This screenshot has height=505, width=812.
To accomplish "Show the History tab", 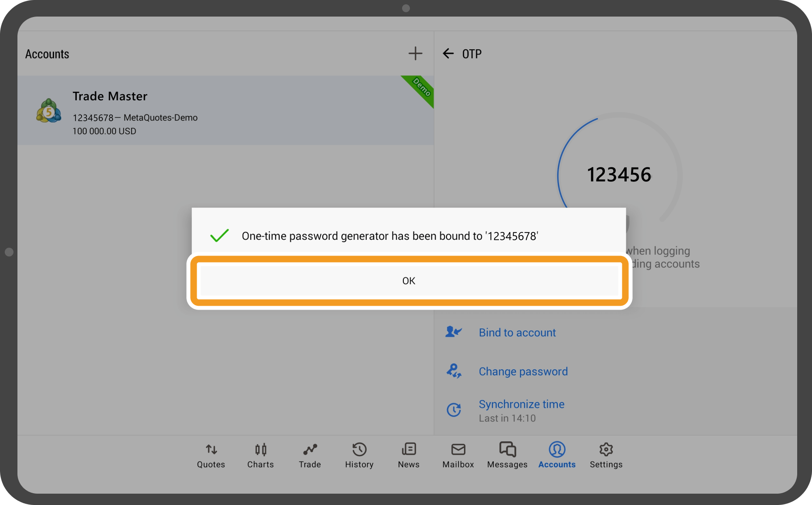I will coord(359,455).
